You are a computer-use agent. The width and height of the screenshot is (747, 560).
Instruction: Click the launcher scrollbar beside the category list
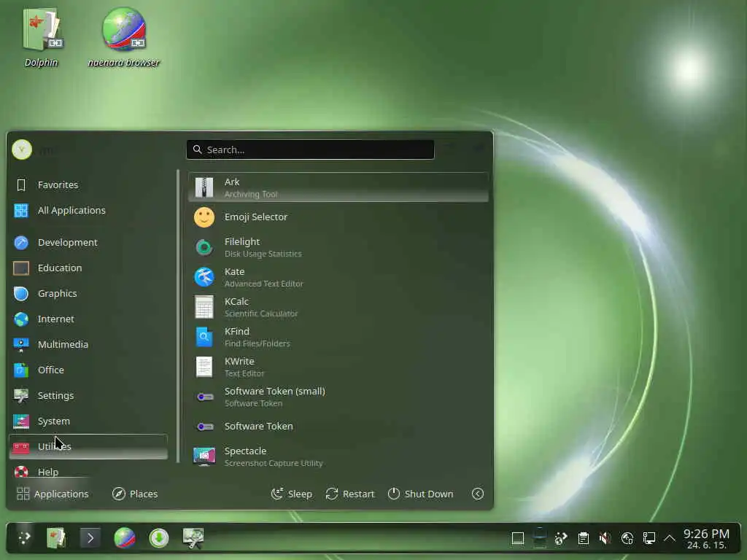(178, 316)
